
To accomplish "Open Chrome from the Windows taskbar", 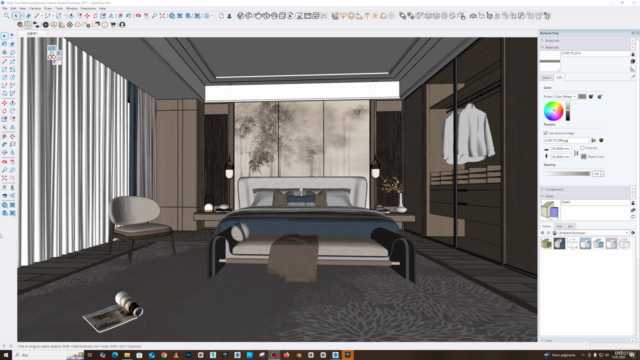I will click(164, 355).
